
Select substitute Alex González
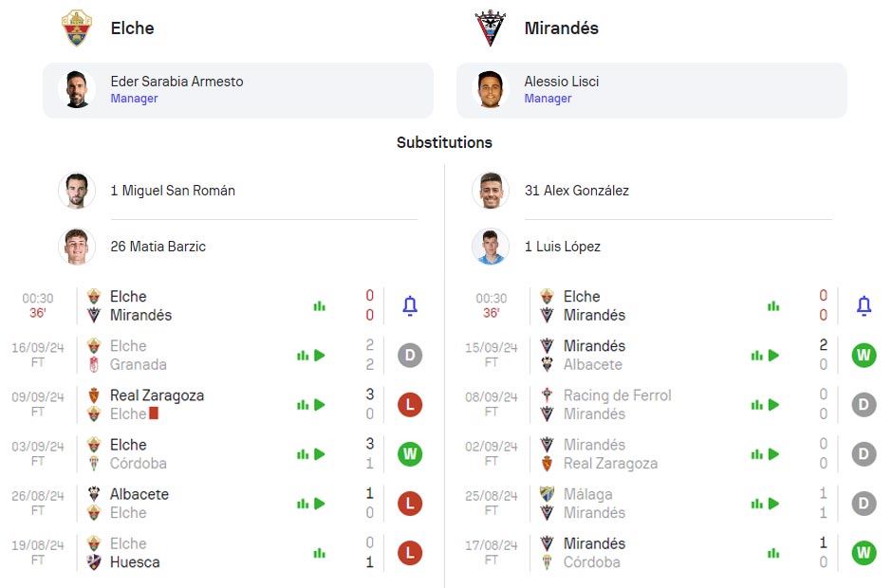pos(576,191)
